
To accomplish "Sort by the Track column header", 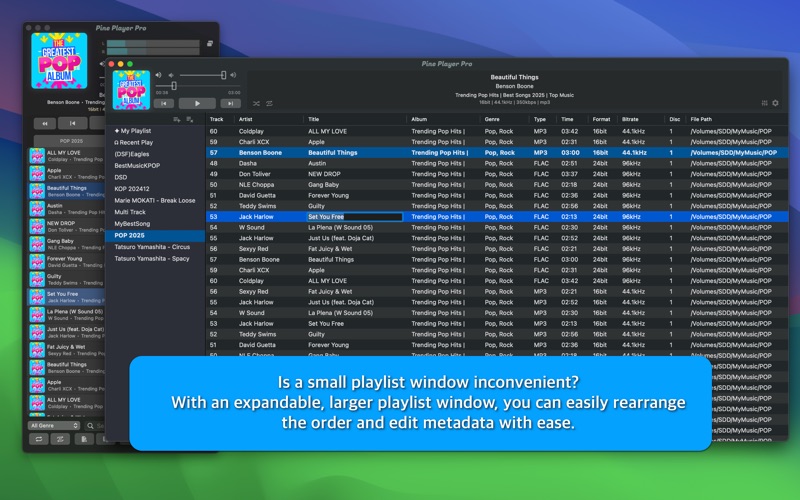I will pyautogui.click(x=216, y=119).
